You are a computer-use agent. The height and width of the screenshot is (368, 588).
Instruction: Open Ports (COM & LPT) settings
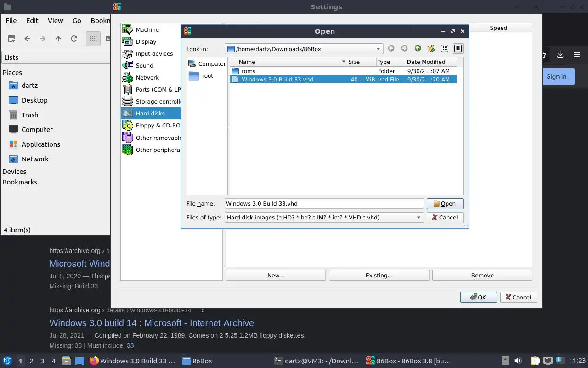151,89
